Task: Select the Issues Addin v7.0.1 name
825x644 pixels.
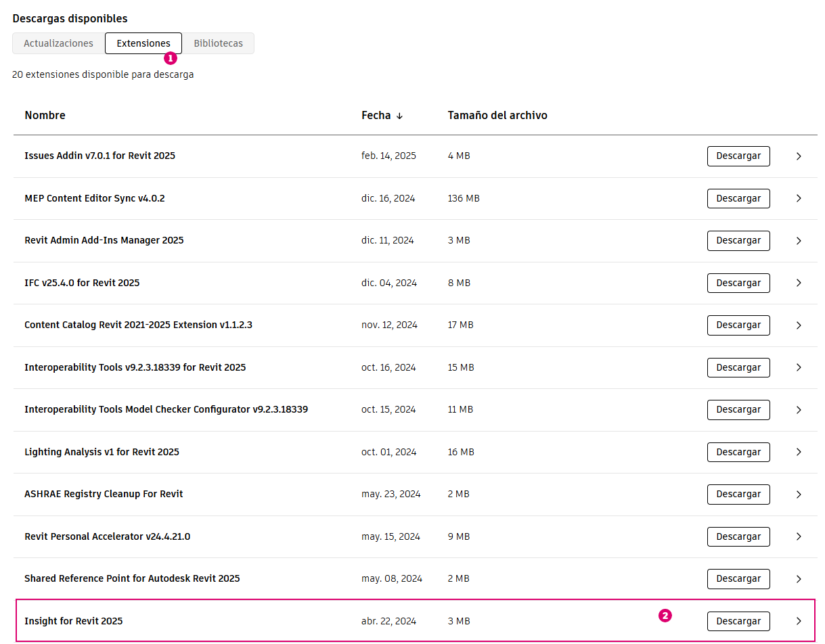Action: [99, 156]
